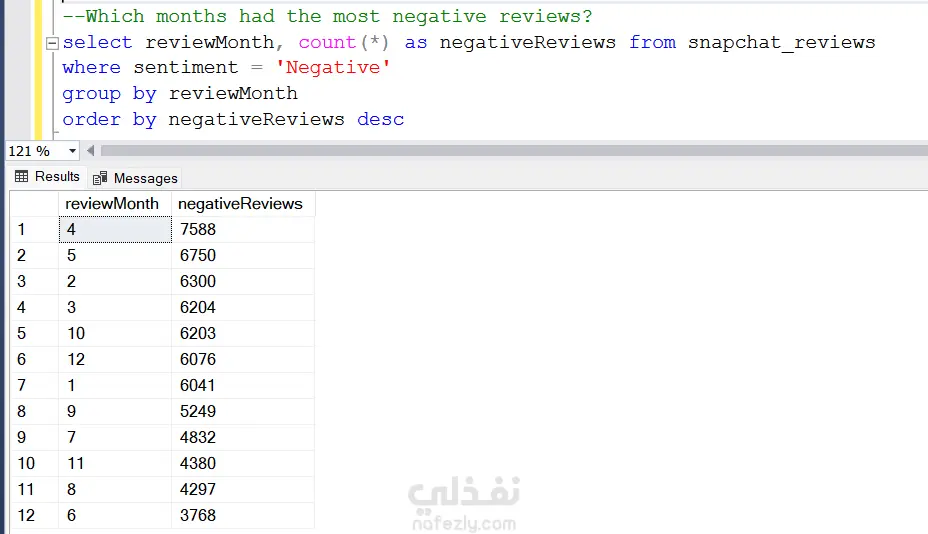Viewport: 928px width, 534px height.
Task: Click the green comment line about negative reviews
Action: (327, 16)
